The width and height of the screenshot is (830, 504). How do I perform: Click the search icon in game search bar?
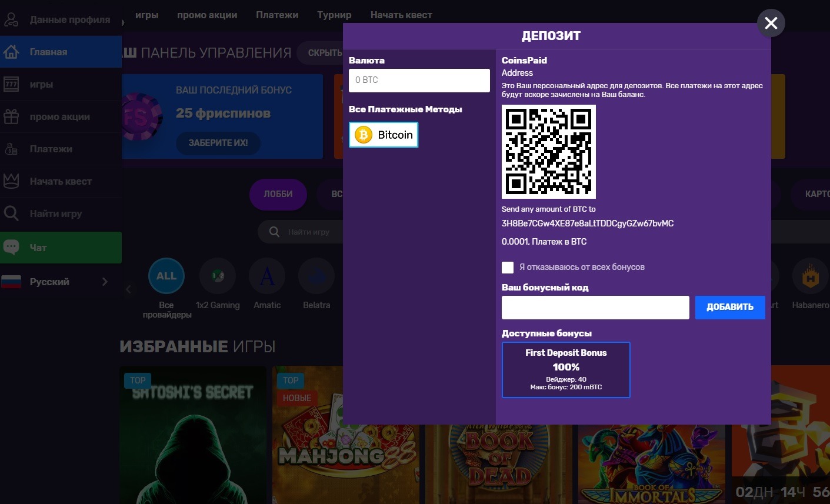[274, 232]
